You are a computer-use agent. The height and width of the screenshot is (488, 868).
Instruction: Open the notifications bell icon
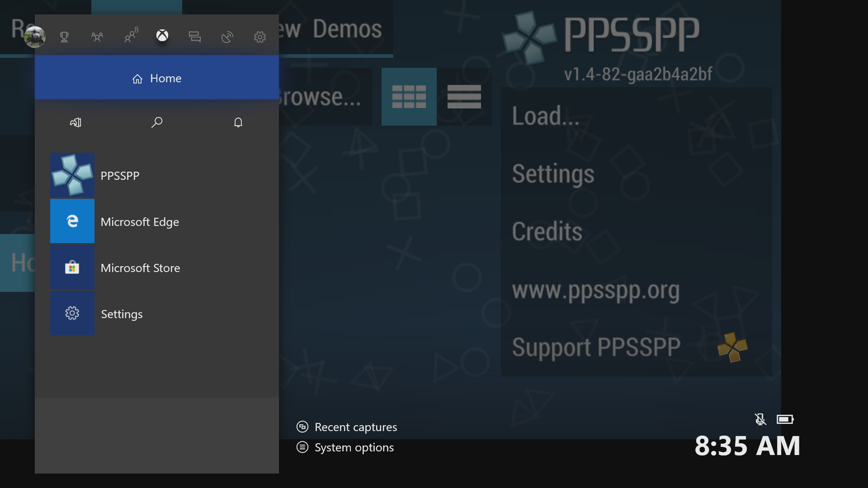(238, 122)
